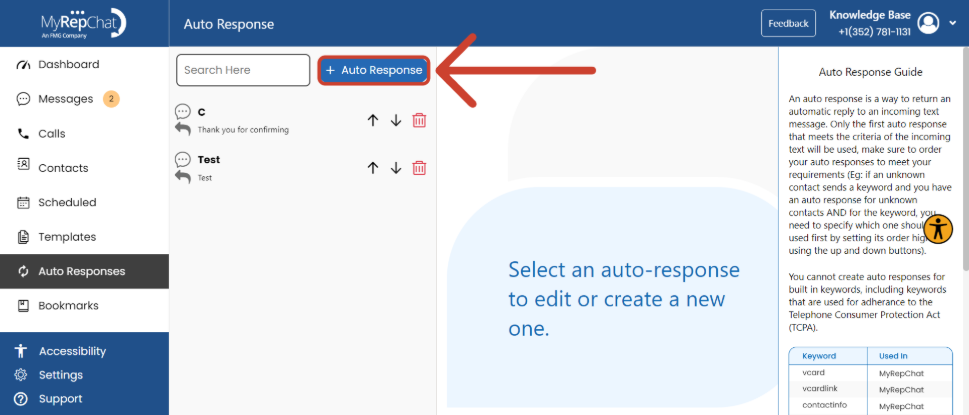Move the "Test" auto response down
Image resolution: width=969 pixels, height=415 pixels.
(396, 168)
